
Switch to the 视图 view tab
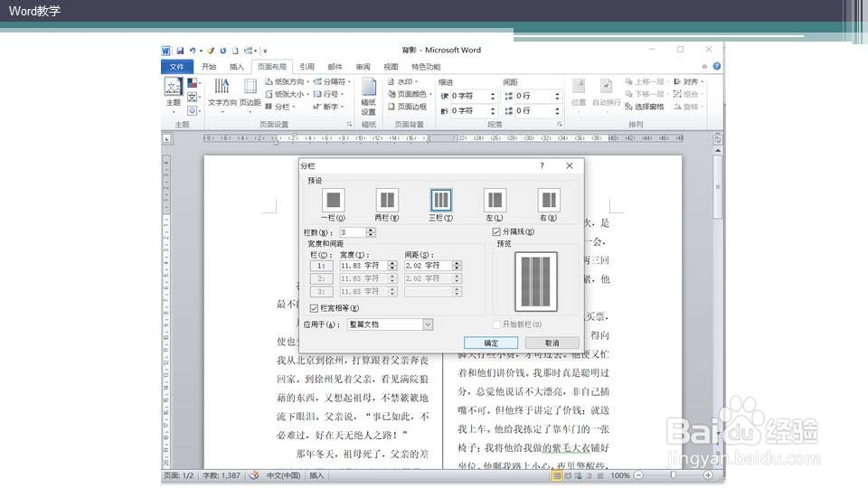(x=391, y=66)
